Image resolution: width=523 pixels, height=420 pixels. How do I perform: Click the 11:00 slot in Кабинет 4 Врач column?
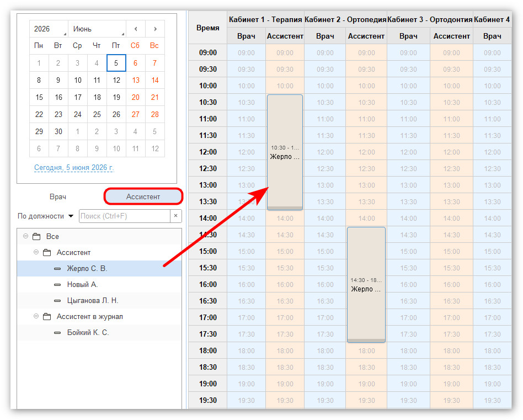[492, 119]
